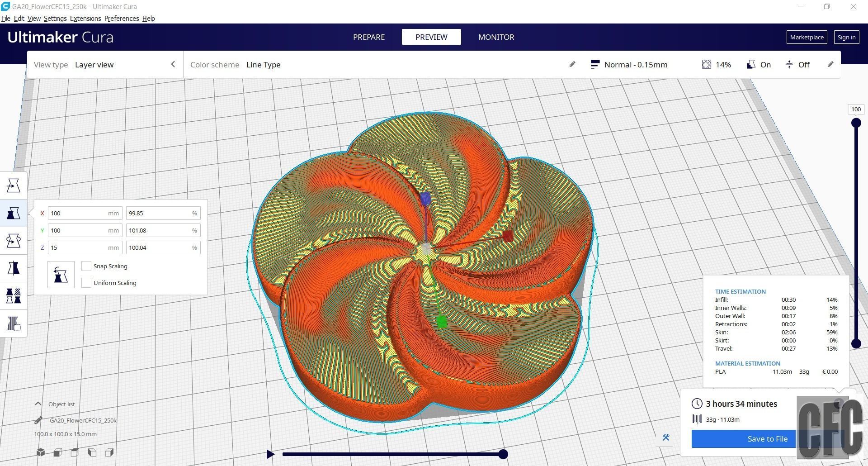Collapse the Object list
Screen dimensions: 868x466
point(38,404)
